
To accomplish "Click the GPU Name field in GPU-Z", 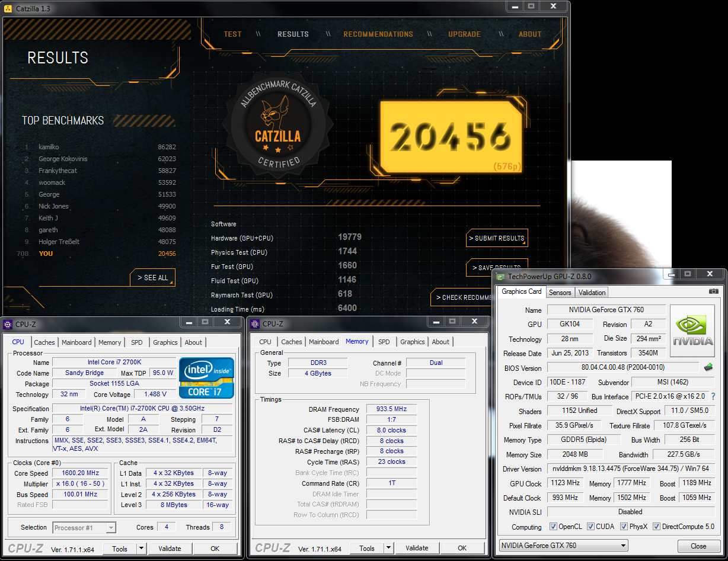I will coord(606,310).
